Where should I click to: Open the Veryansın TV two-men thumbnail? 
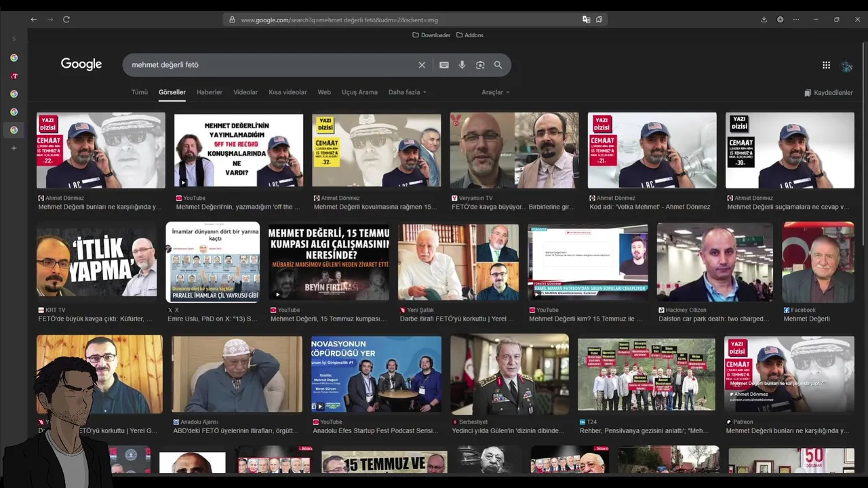[x=514, y=150]
